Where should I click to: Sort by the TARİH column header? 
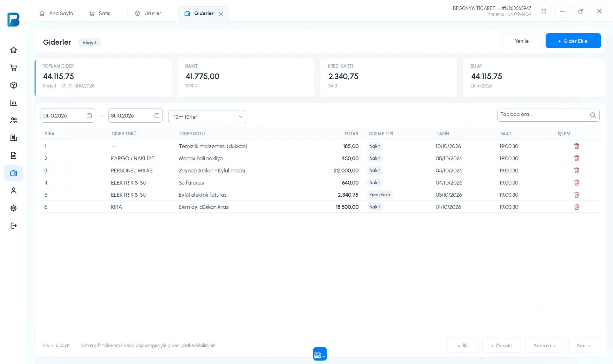tap(443, 134)
